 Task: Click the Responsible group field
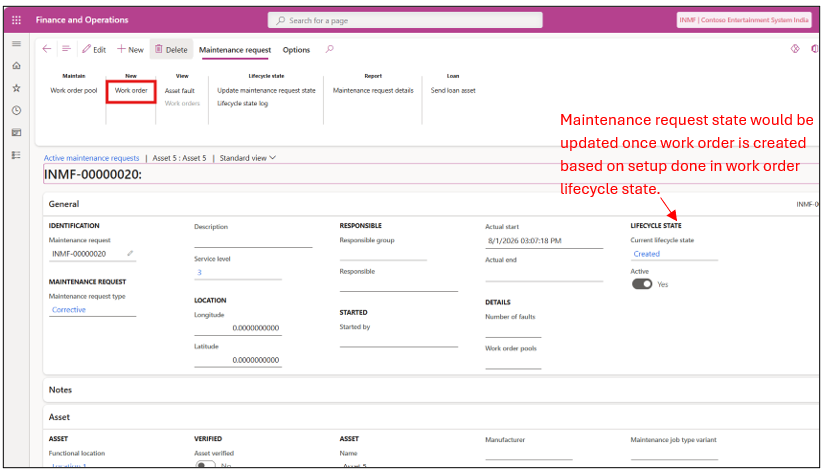pyautogui.click(x=383, y=254)
